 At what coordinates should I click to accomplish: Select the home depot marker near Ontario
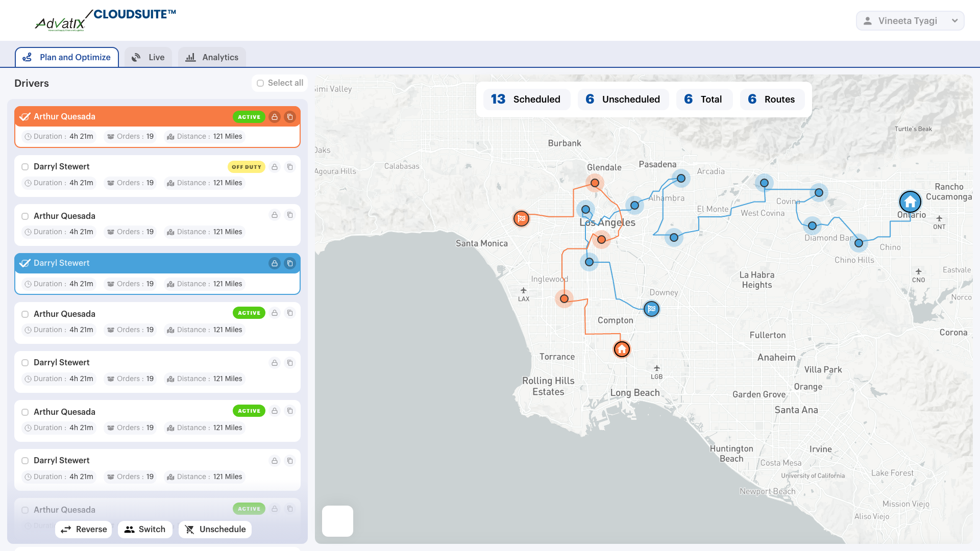pyautogui.click(x=911, y=202)
